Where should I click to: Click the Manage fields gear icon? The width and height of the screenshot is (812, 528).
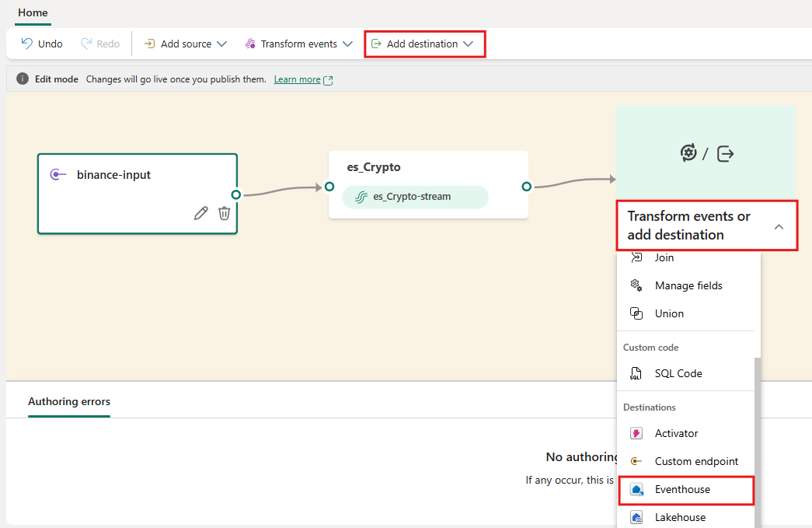[x=636, y=285]
